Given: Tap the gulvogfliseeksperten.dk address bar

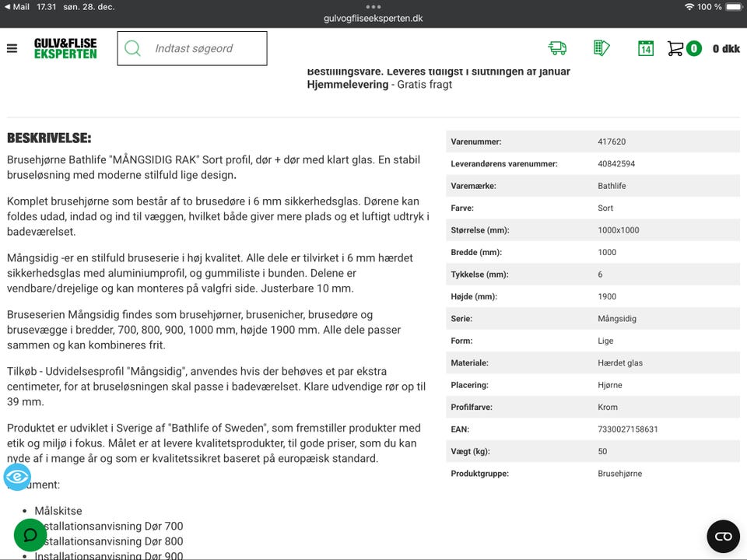Looking at the screenshot, I should click(x=373, y=18).
